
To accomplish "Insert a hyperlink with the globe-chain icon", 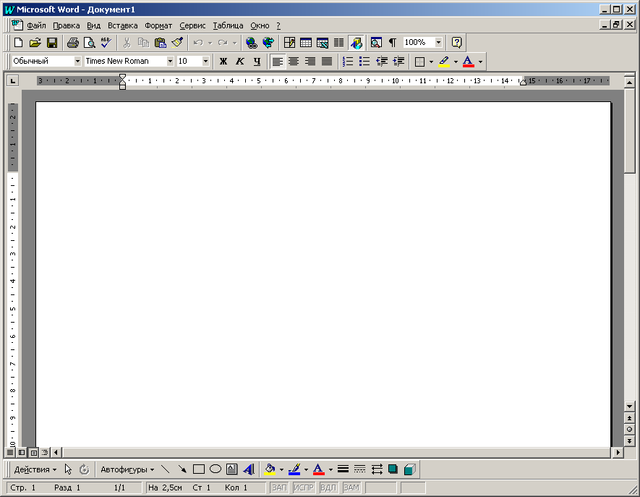I will pyautogui.click(x=251, y=42).
